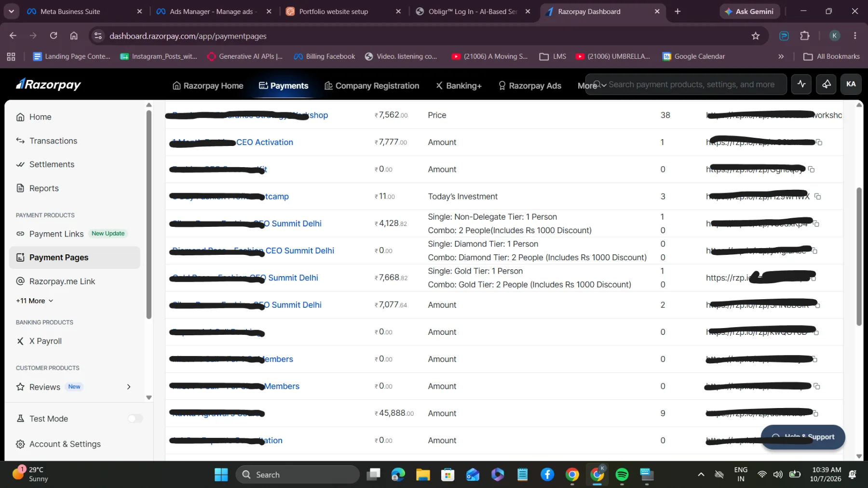
Task: Go to Settlements in sidebar
Action: coord(45,164)
